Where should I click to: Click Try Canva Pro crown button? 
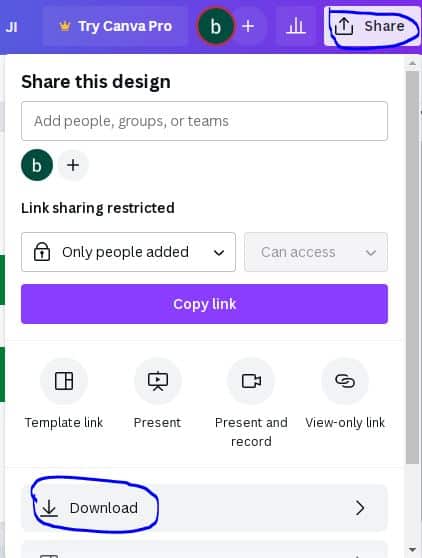[115, 26]
